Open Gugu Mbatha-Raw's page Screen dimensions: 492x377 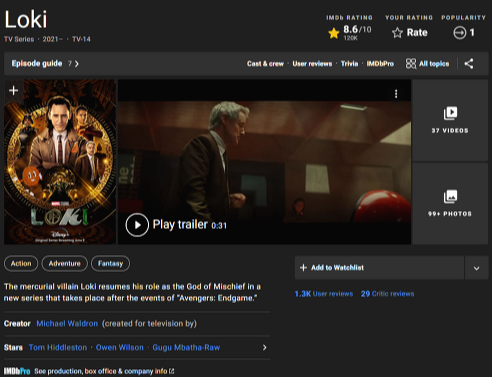click(186, 347)
